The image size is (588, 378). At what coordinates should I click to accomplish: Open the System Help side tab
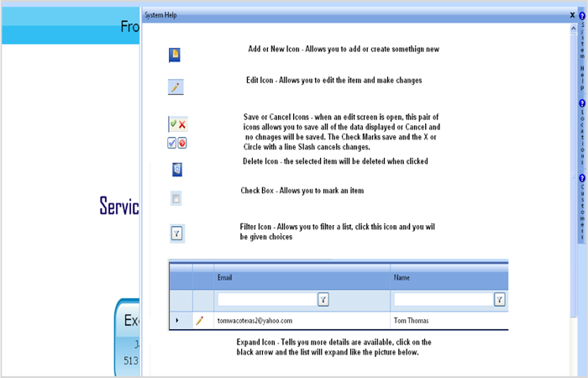(582, 52)
